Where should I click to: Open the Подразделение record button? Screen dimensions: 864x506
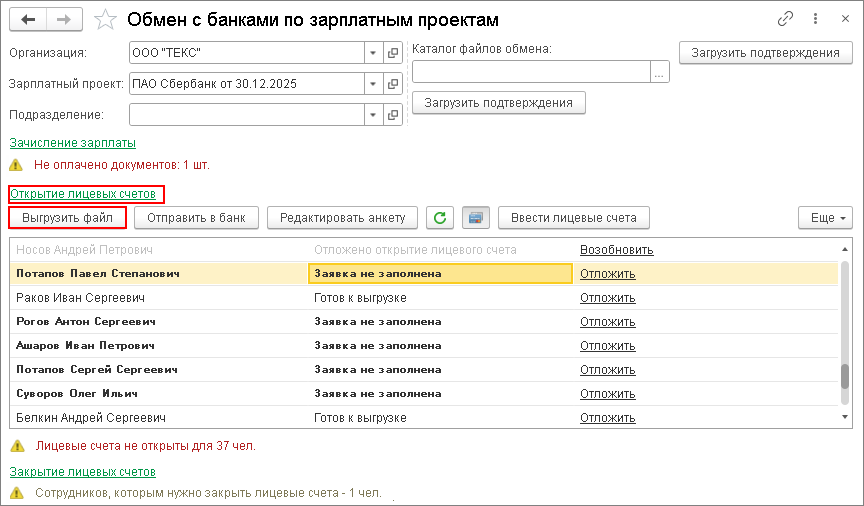click(393, 115)
